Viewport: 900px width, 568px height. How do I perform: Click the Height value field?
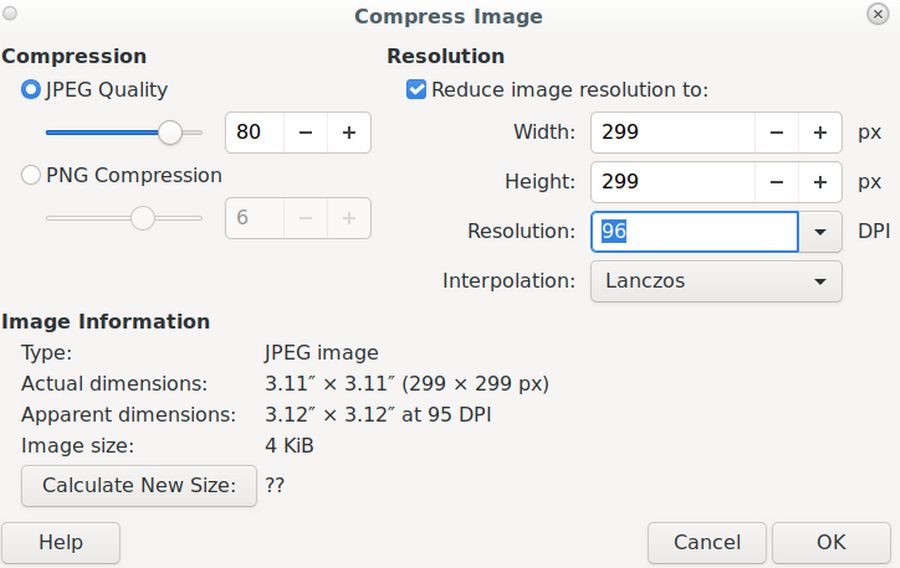pyautogui.click(x=672, y=182)
